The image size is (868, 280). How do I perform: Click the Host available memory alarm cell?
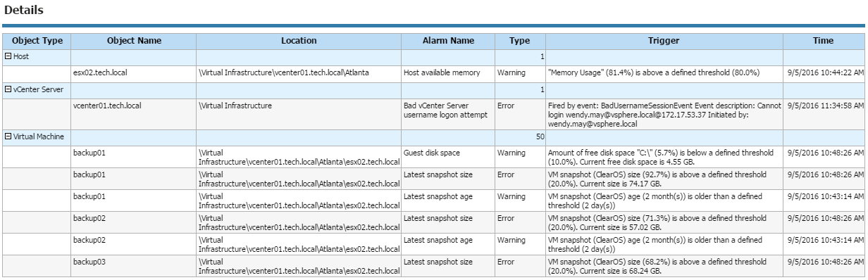coord(448,72)
